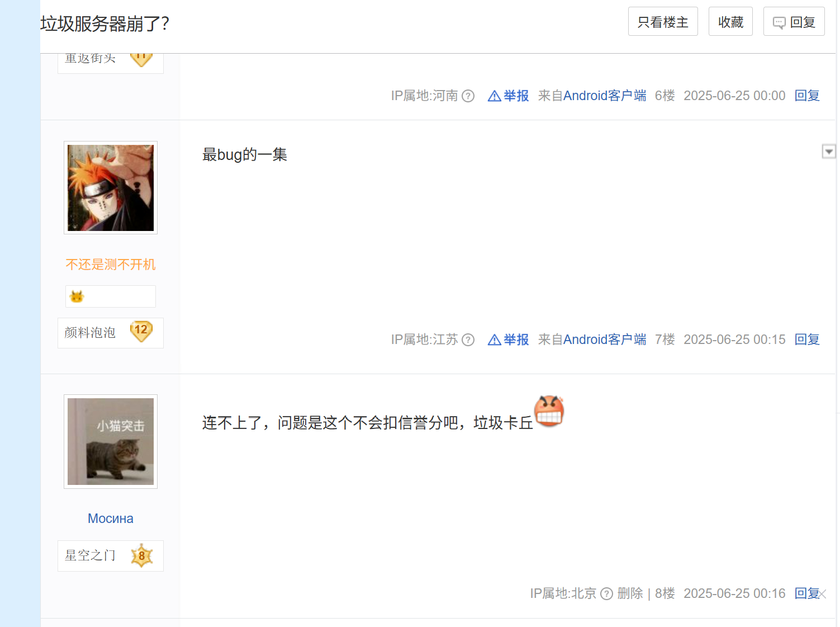Viewport: 840px width, 627px height.
Task: Click the level 12 badge for 颜料泡泡
Action: (x=141, y=331)
